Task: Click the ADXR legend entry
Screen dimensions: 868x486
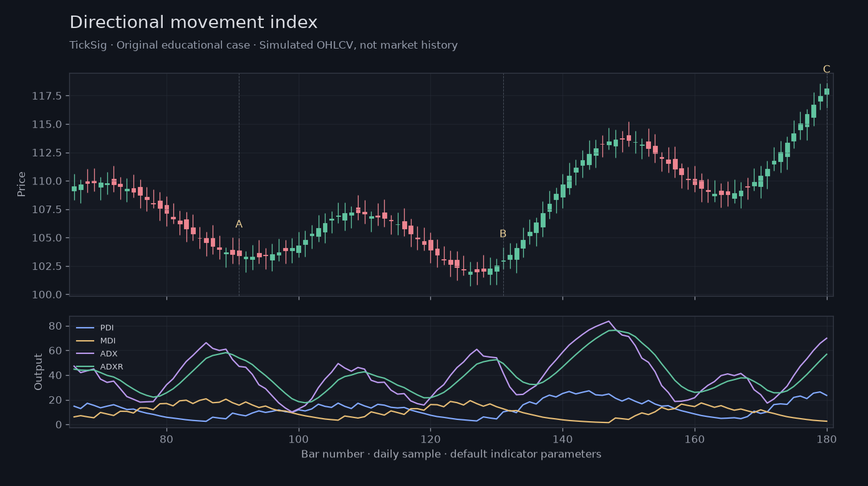Action: pos(99,367)
